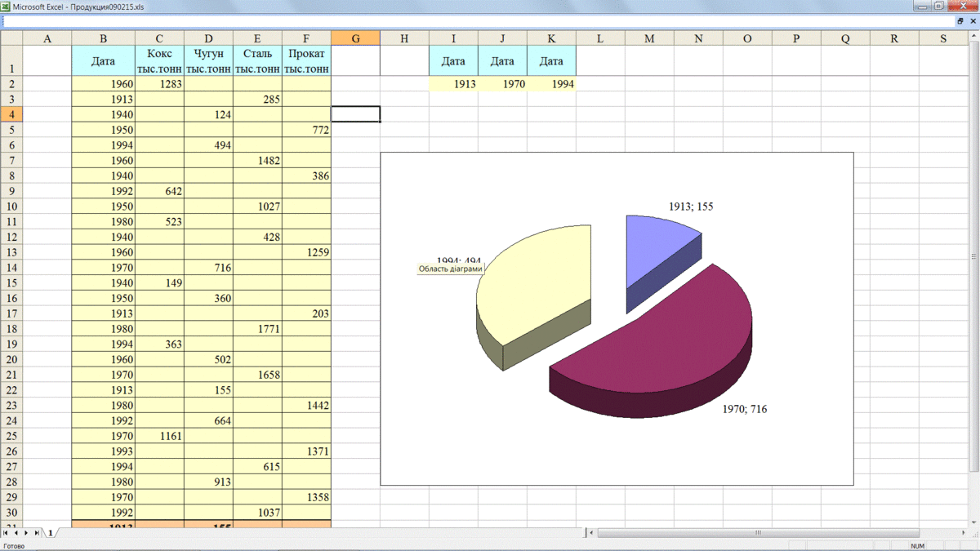
Task: Select row 30 header
Action: pyautogui.click(x=11, y=513)
